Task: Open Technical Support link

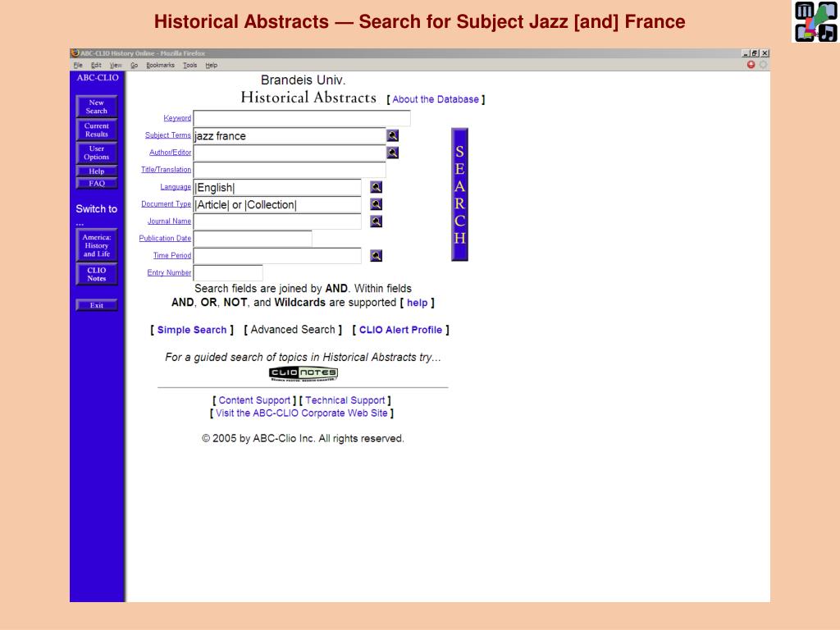Action: tap(345, 400)
